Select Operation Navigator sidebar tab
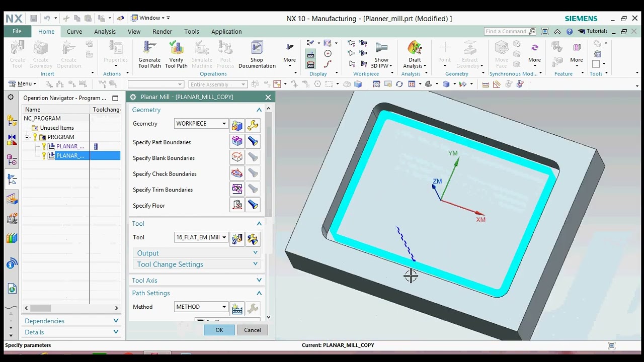 (x=12, y=179)
